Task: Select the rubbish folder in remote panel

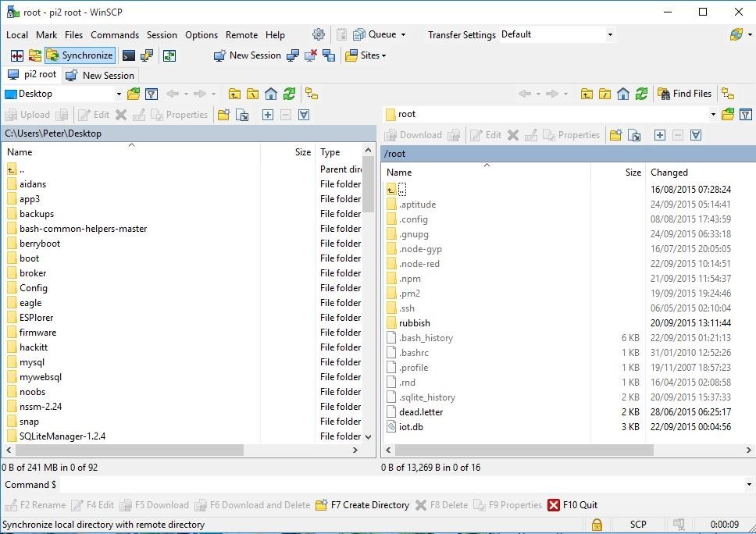Action: pos(414,323)
